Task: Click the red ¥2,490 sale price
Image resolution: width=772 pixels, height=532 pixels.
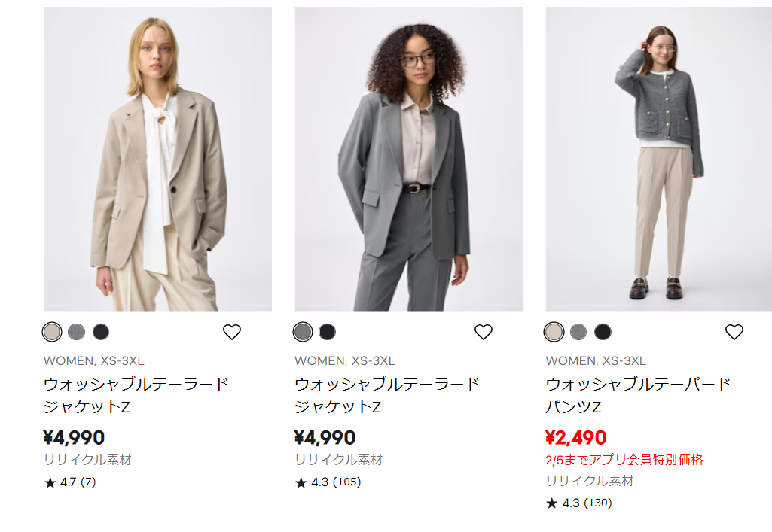Action: click(x=575, y=437)
